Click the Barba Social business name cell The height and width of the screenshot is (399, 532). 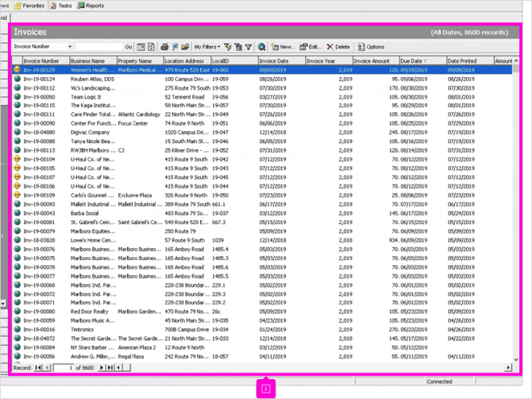click(x=84, y=213)
